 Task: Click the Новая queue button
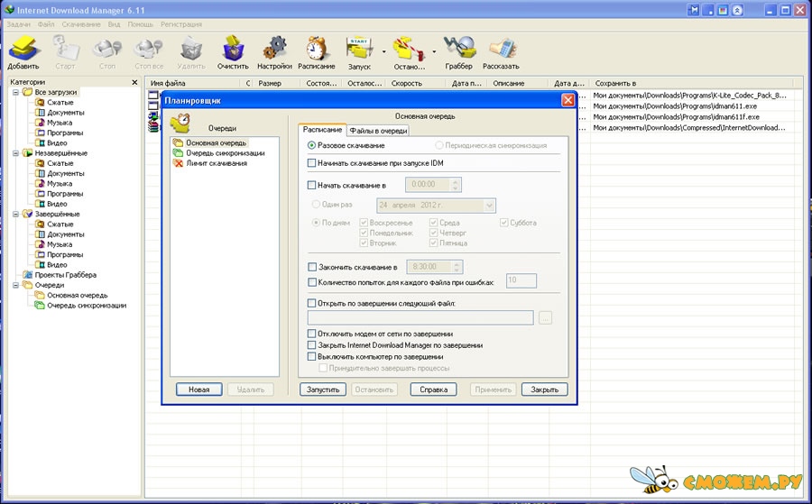tap(198, 389)
